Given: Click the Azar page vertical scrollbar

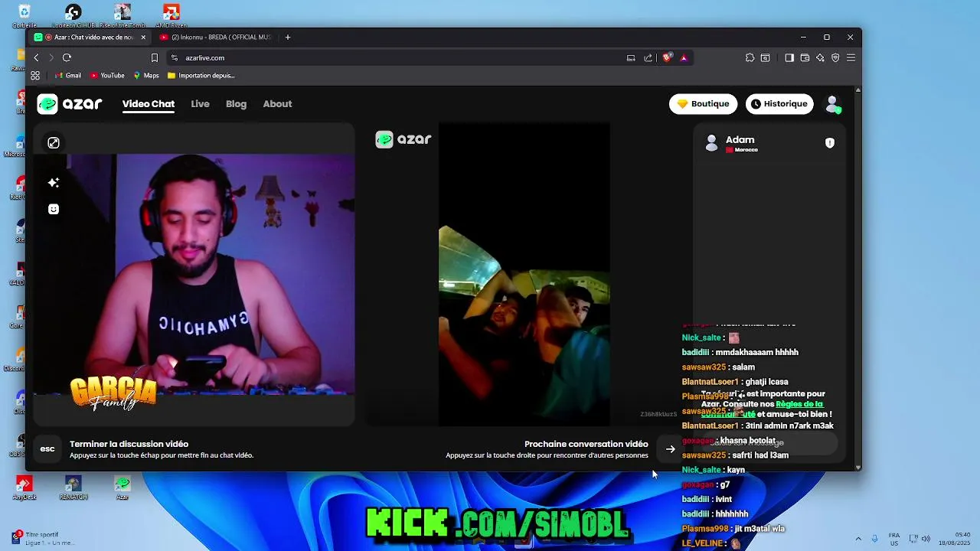Looking at the screenshot, I should pyautogui.click(x=857, y=279).
